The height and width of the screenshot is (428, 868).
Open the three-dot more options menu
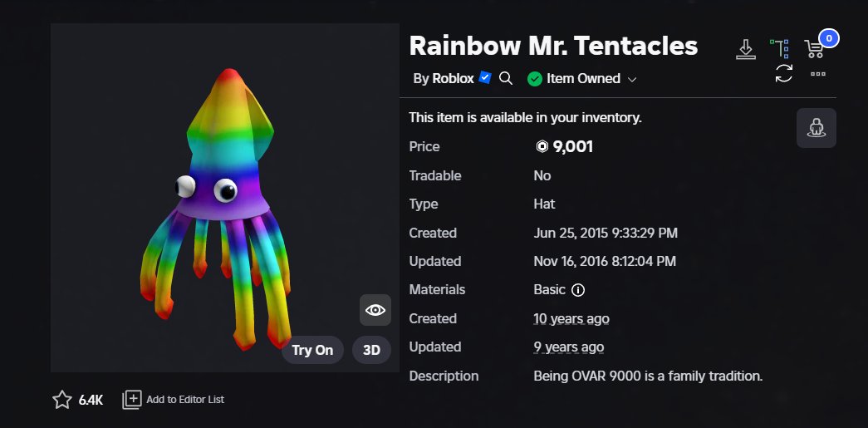[817, 74]
